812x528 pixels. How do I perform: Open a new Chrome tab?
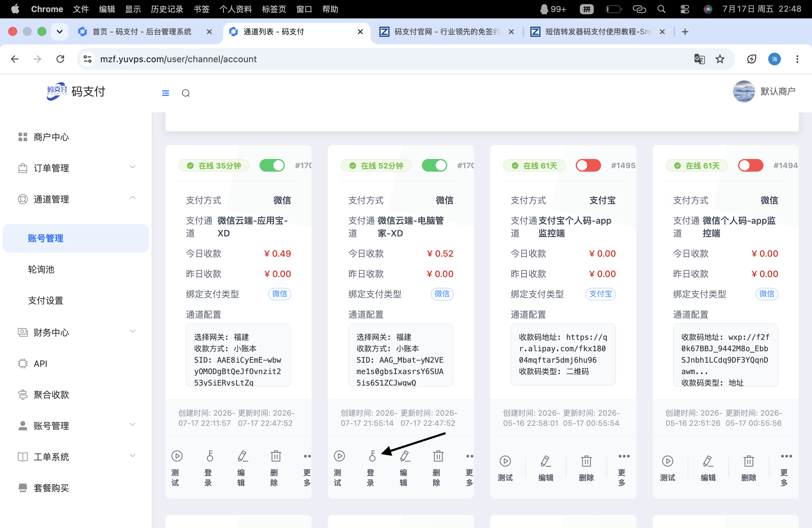685,32
